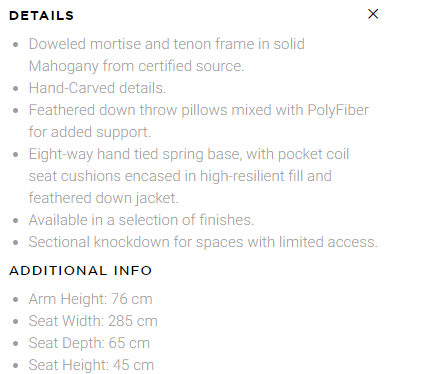
Task: Click 'seat cushions encased in high-resilient fill' line
Action: click(x=180, y=176)
